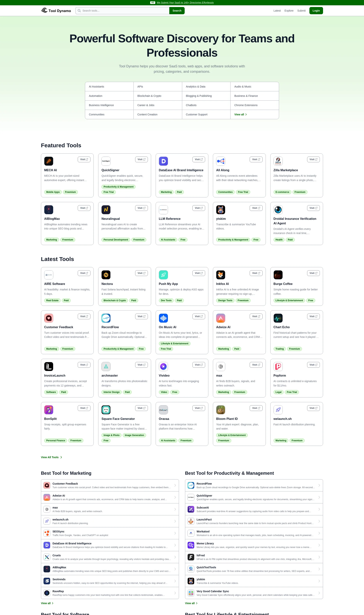Click the InvoiceLaunch icon
This screenshot has height=615, width=364.
(x=49, y=367)
